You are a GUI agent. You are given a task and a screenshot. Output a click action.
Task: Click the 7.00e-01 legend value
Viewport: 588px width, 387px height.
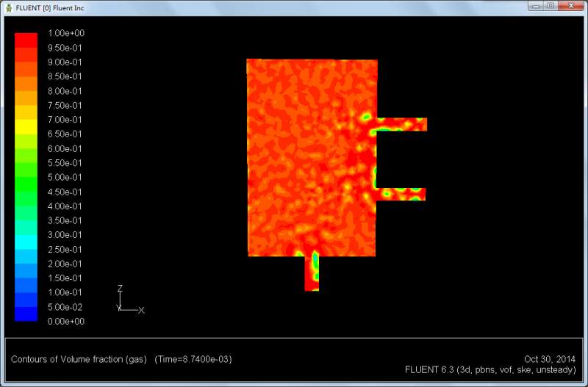65,120
